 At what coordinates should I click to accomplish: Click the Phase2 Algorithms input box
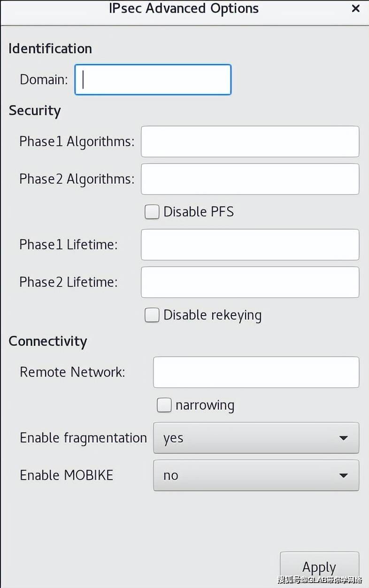click(250, 179)
